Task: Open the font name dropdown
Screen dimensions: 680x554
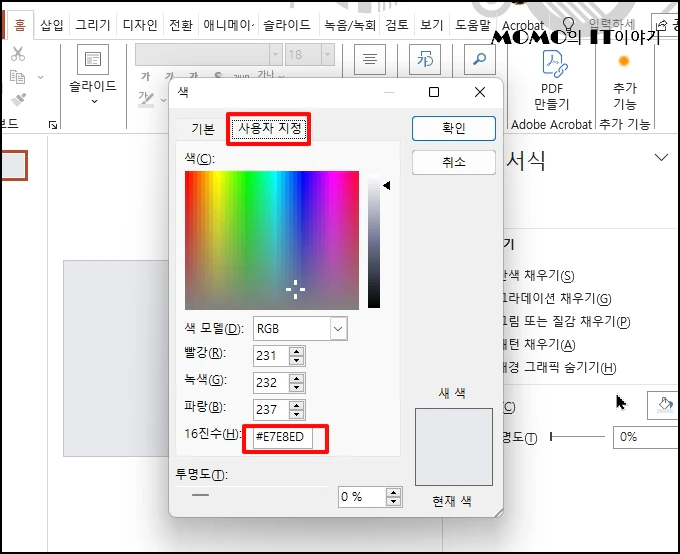Action: pyautogui.click(x=275, y=55)
